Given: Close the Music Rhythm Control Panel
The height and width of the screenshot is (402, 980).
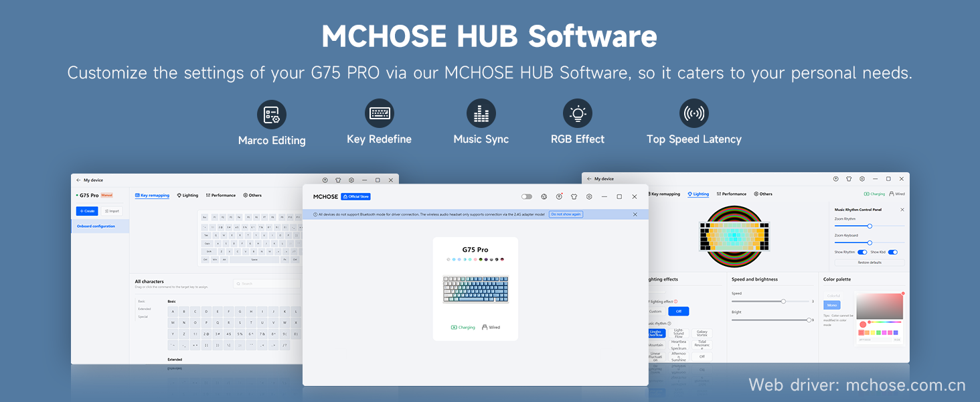Looking at the screenshot, I should (902, 210).
